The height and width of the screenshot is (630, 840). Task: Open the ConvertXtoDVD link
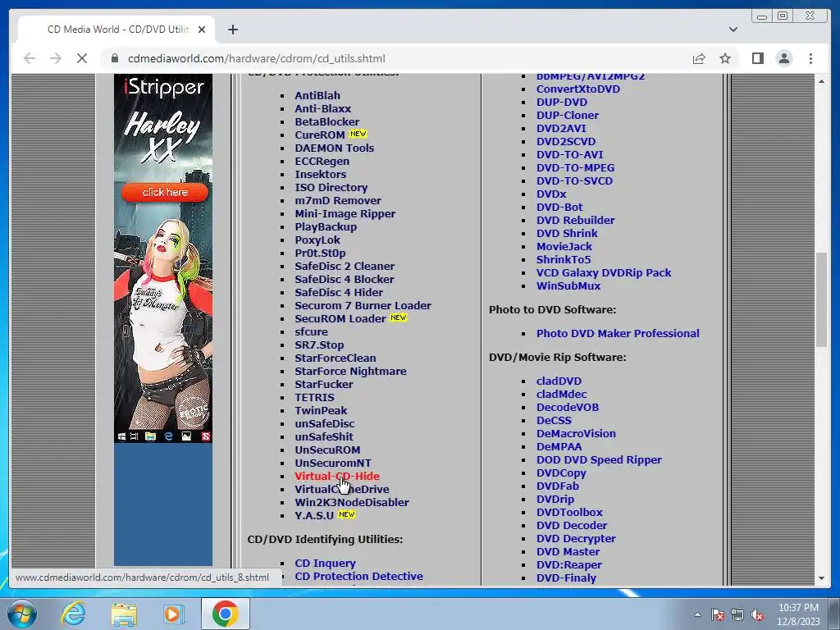coord(578,89)
